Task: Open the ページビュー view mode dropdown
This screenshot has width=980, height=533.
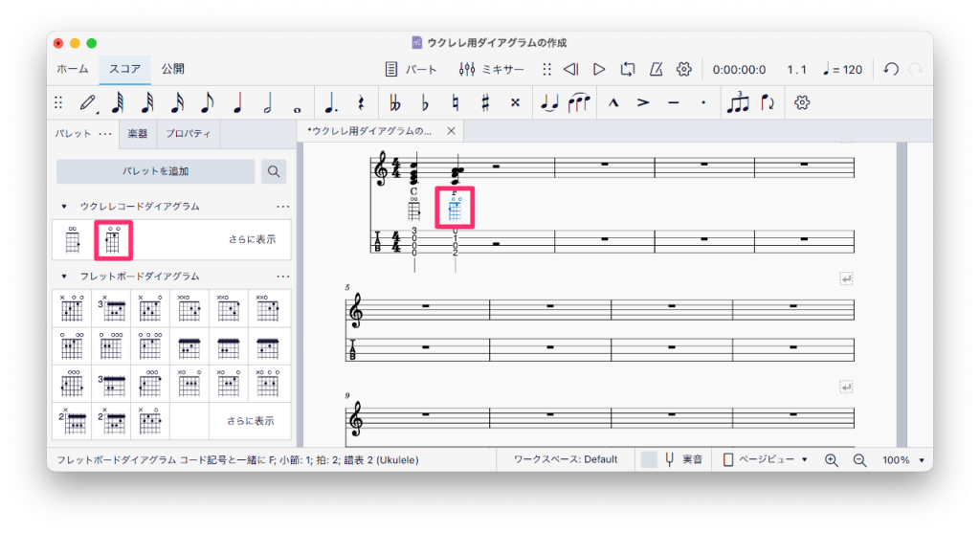Action: (765, 459)
